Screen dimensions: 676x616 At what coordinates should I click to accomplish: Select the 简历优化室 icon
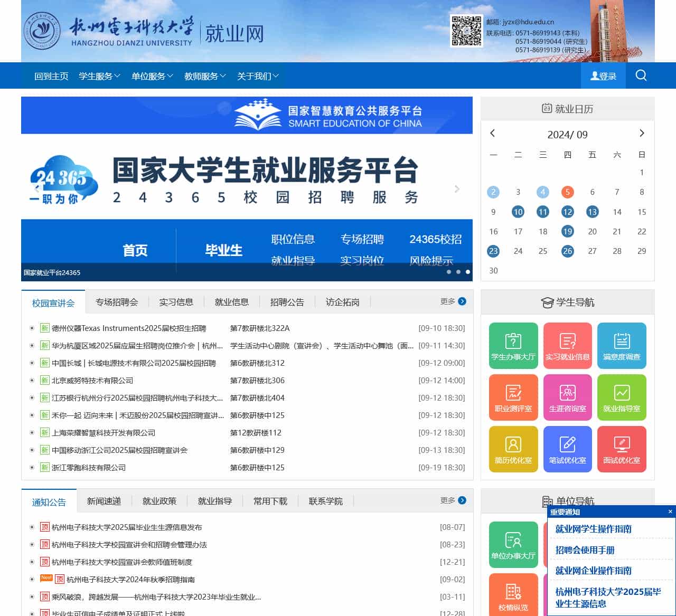point(513,449)
